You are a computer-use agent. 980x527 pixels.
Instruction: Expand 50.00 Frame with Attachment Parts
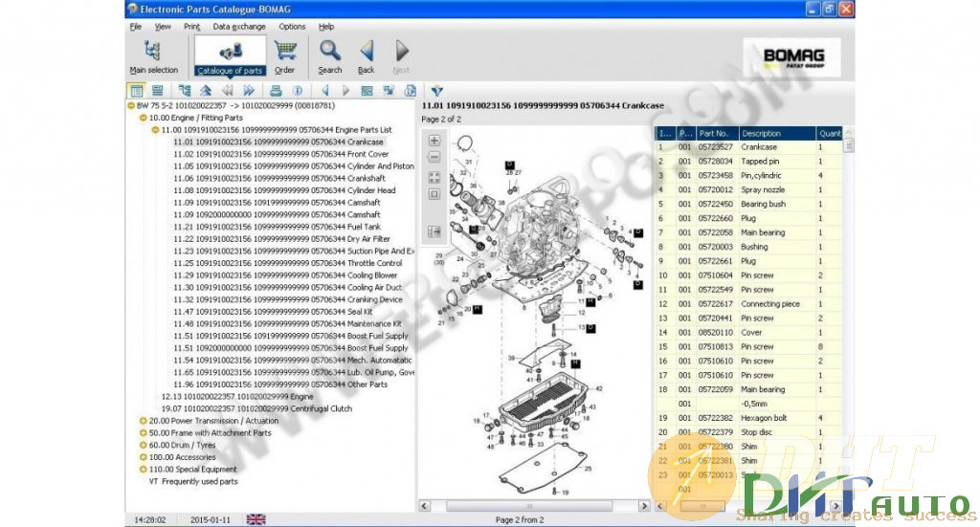pyautogui.click(x=144, y=432)
